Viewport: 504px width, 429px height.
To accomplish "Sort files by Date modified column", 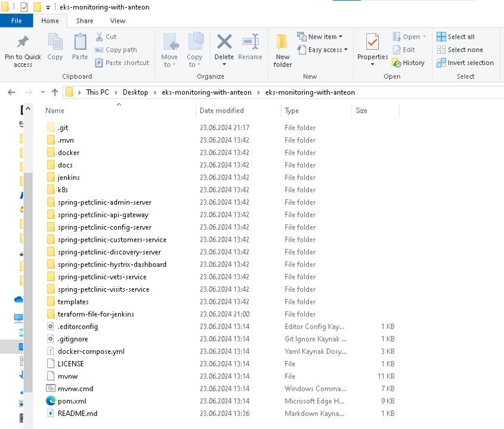I will click(x=222, y=110).
